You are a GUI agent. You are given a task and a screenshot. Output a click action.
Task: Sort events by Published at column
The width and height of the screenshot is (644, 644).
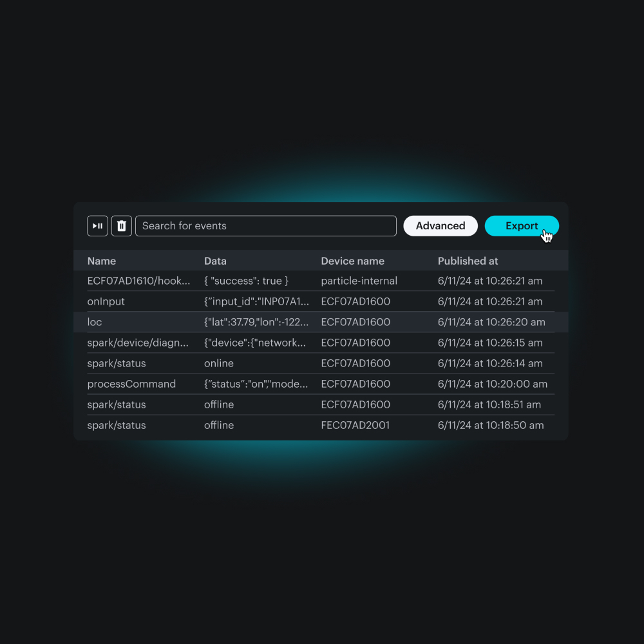(468, 261)
